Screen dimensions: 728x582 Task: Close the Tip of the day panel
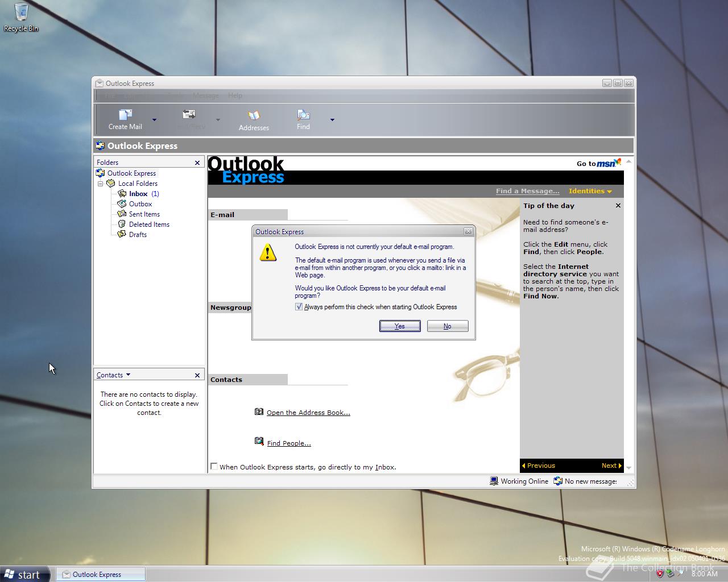(x=618, y=206)
